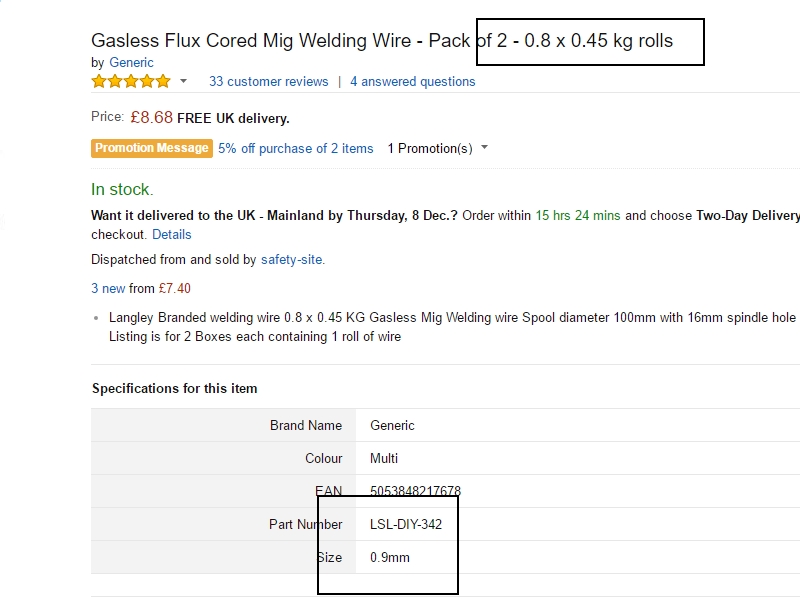Open 4 answered questions link
Image resolution: width=800 pixels, height=600 pixels.
412,81
